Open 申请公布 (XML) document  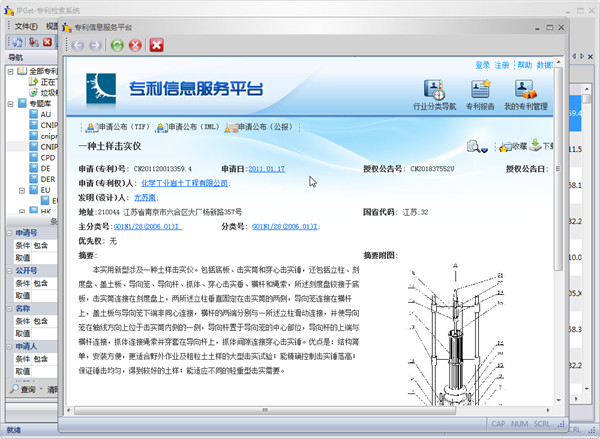click(x=187, y=127)
